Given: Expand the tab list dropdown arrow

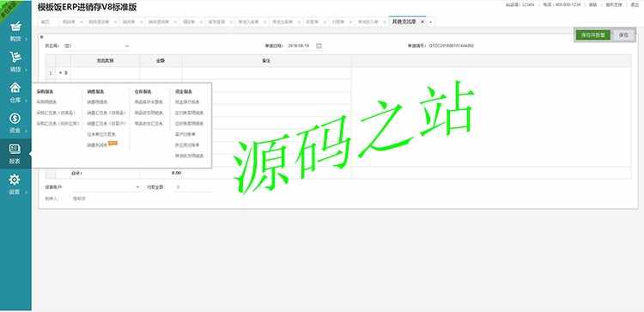Looking at the screenshot, I should (430, 21).
